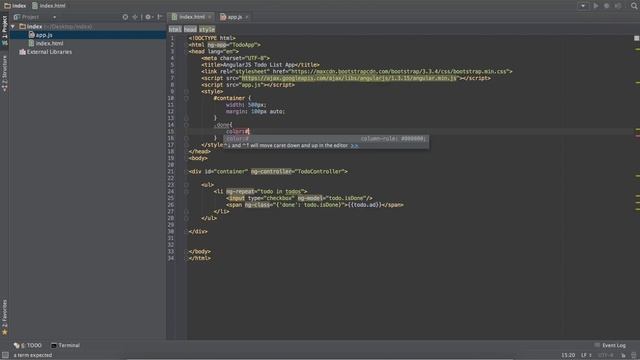This screenshot has height=360, width=640.
Task: Click the inspector hector icon in status bar
Action: 633,355
